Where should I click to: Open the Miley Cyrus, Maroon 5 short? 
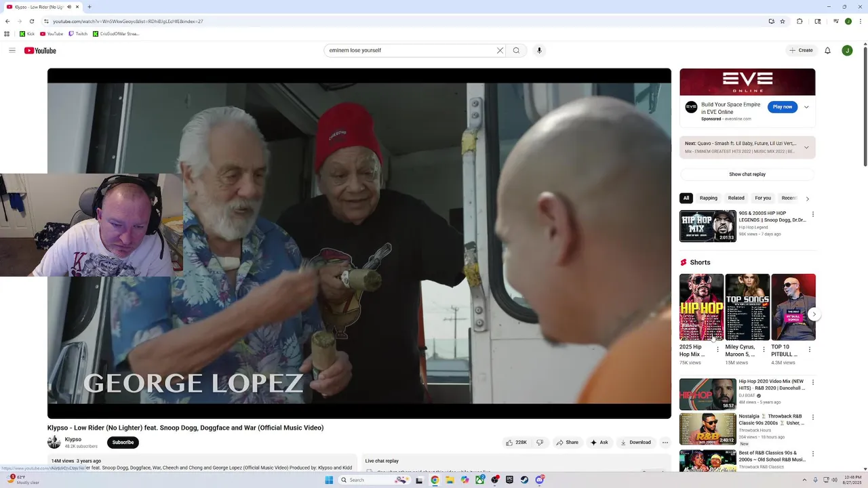[x=747, y=307]
